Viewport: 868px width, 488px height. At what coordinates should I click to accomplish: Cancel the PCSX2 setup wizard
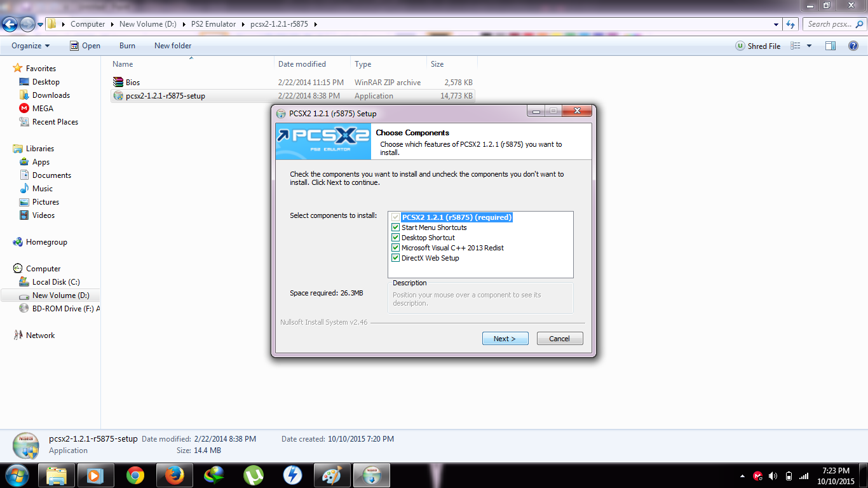click(560, 339)
